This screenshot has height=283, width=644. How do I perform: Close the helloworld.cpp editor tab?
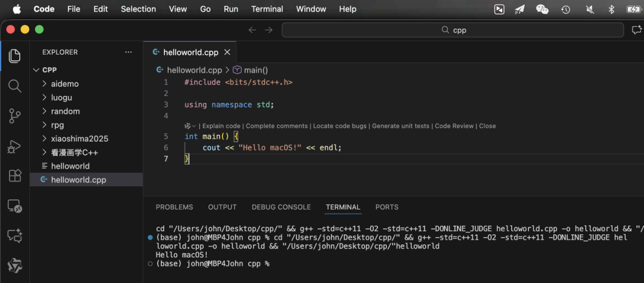tap(227, 52)
